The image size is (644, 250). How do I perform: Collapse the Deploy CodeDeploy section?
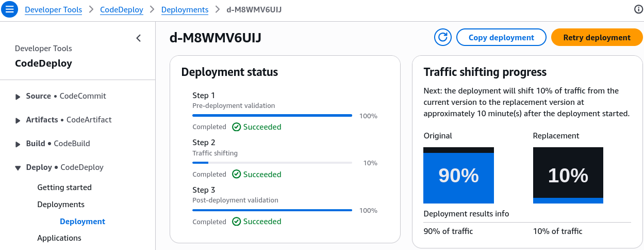click(19, 167)
